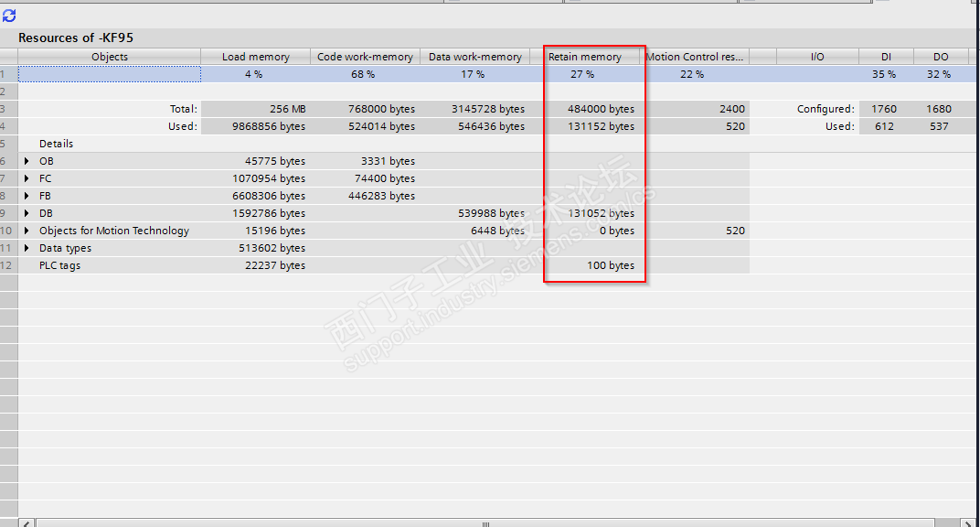Screen dimensions: 980x527
Task: Select the Details row label
Action: [57, 144]
